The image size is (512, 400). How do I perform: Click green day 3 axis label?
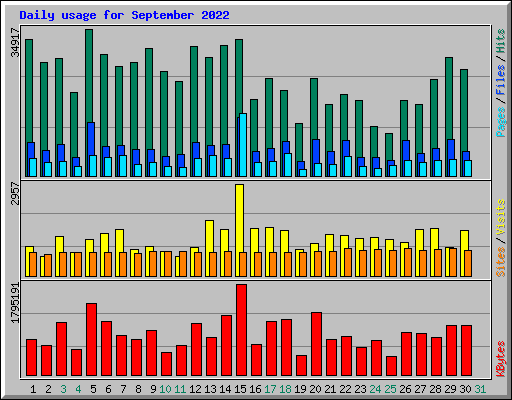tap(63, 389)
